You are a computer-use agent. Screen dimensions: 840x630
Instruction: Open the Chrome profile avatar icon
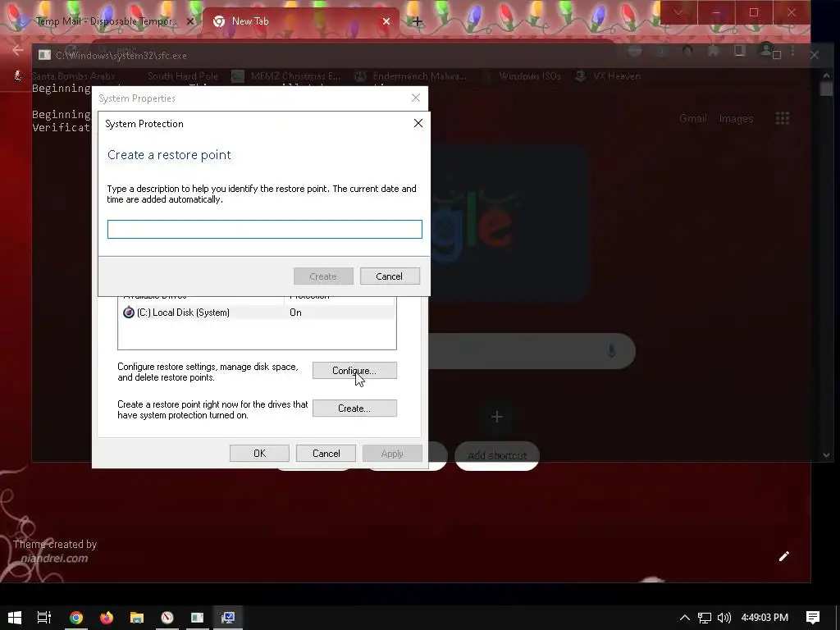tap(766, 50)
